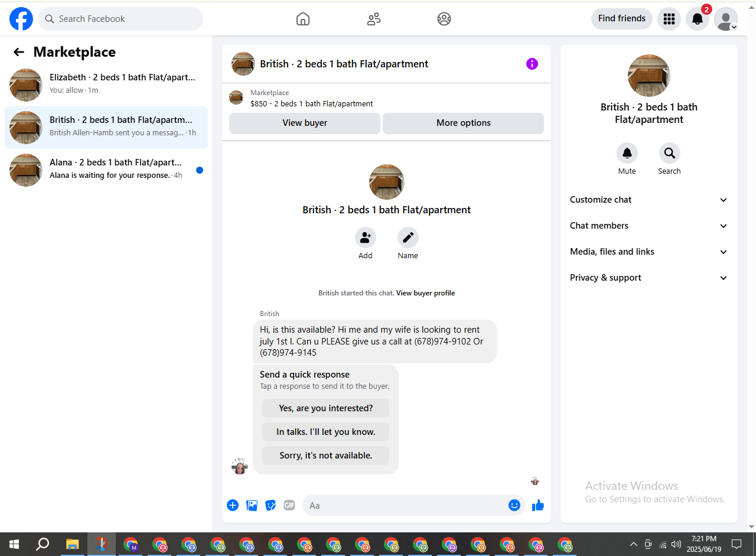Screen dimensions: 756x556
Task: Click the Name pencil icon
Action: (408, 238)
